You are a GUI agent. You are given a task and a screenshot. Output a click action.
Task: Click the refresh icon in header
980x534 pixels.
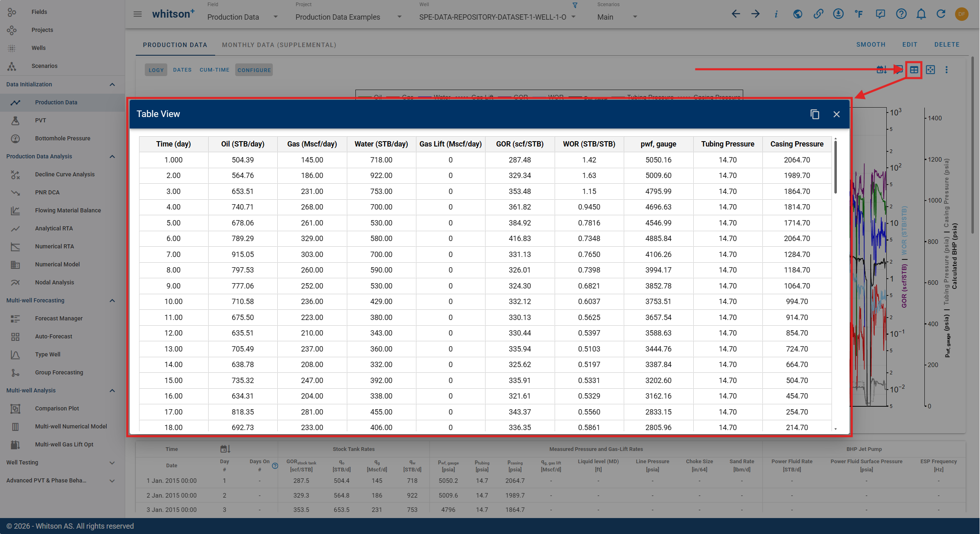click(941, 14)
